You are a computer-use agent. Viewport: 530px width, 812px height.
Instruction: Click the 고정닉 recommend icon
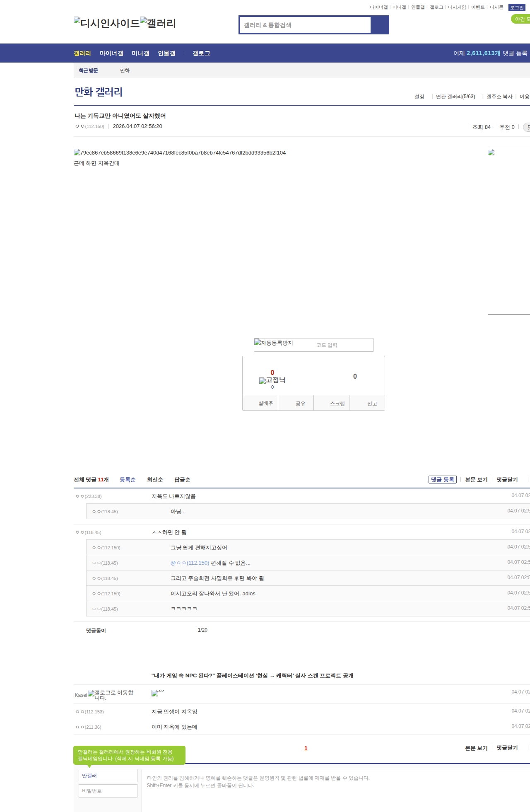[272, 380]
